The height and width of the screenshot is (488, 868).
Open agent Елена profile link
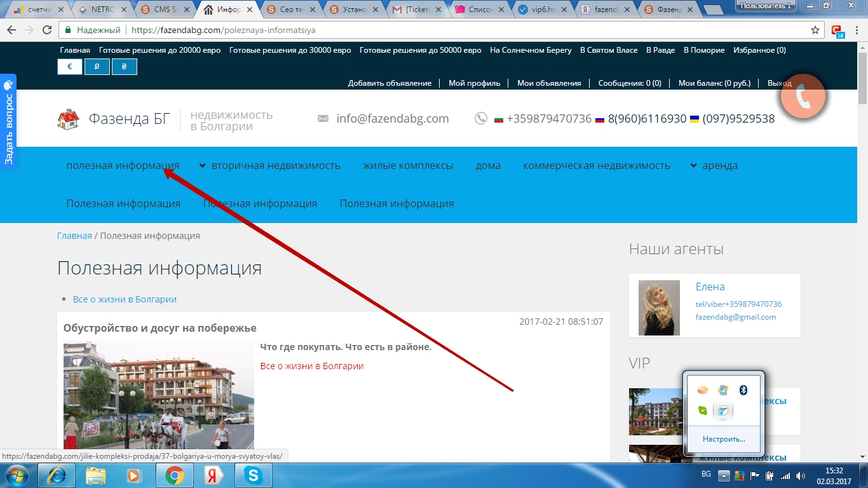click(x=710, y=287)
